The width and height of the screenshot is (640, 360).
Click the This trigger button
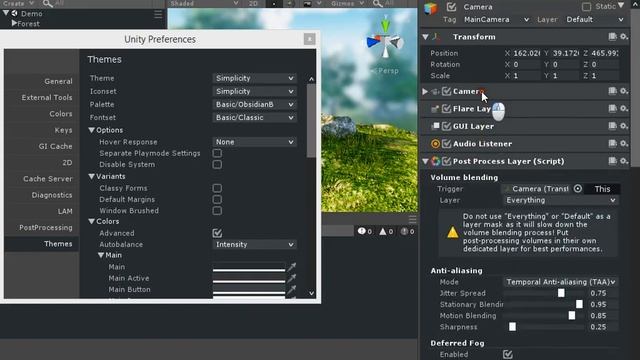click(602, 189)
